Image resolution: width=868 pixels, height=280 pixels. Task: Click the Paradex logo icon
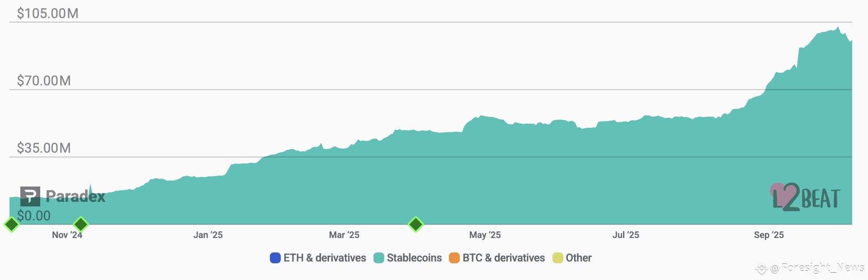(x=30, y=196)
